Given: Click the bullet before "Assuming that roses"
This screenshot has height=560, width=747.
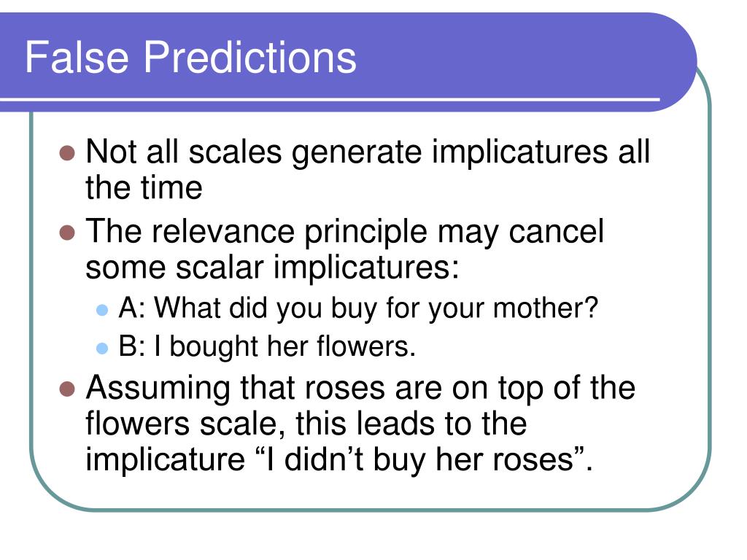Looking at the screenshot, I should coord(67,388).
